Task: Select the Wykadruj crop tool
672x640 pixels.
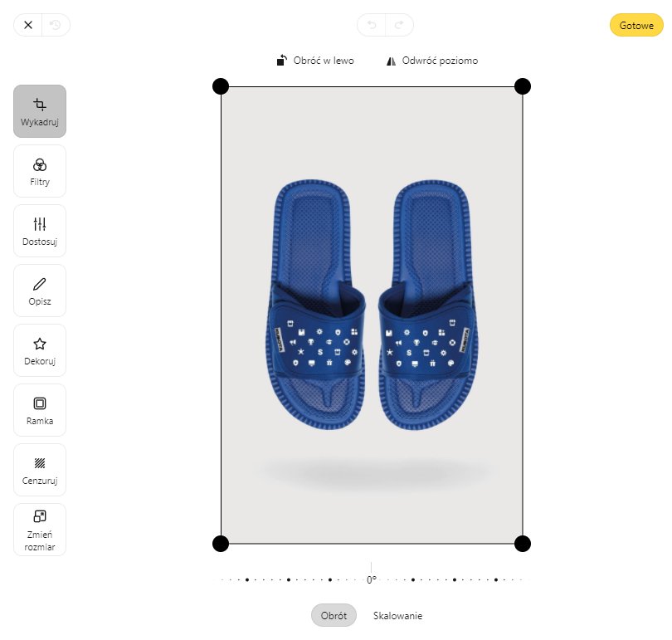Action: click(40, 111)
